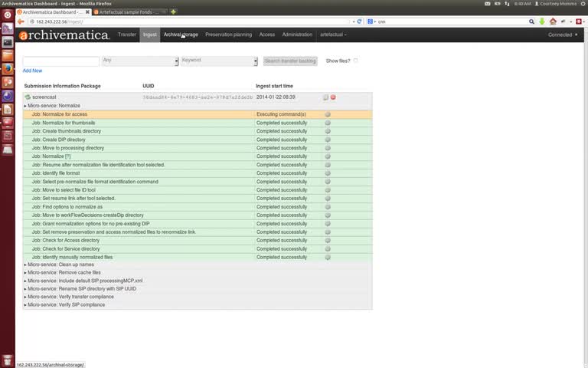588x368 pixels.
Task: Toggle the Show files checkbox
Action: coord(355,61)
